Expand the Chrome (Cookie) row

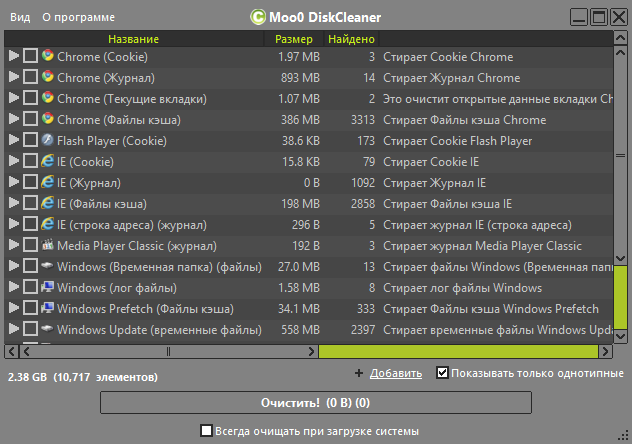click(x=14, y=56)
